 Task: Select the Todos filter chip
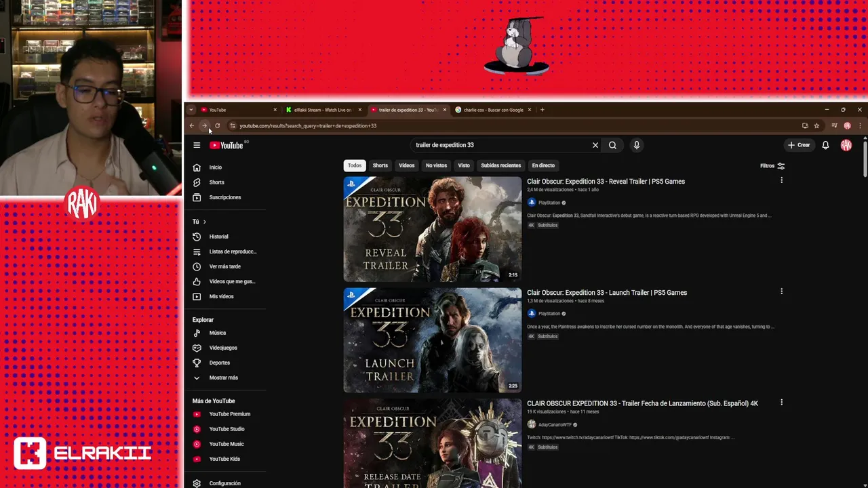(x=355, y=165)
